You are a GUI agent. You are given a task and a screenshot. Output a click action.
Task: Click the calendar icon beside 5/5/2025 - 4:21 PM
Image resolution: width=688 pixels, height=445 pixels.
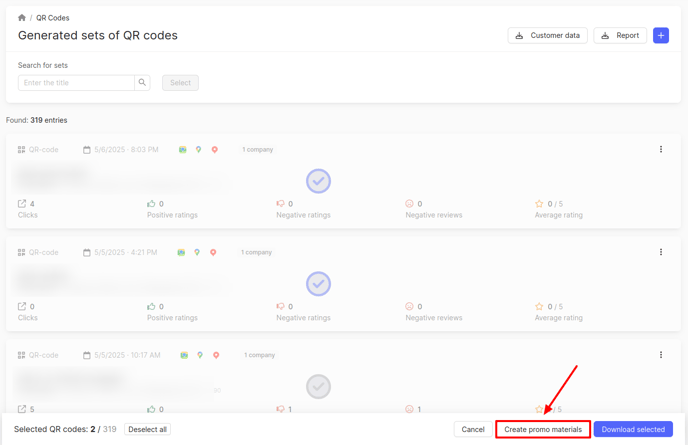point(87,252)
